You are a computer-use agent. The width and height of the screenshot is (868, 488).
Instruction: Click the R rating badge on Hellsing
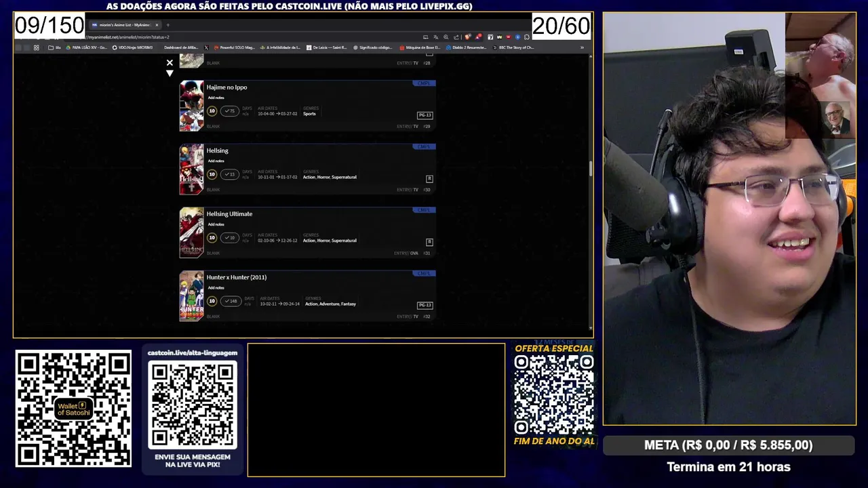[429, 178]
